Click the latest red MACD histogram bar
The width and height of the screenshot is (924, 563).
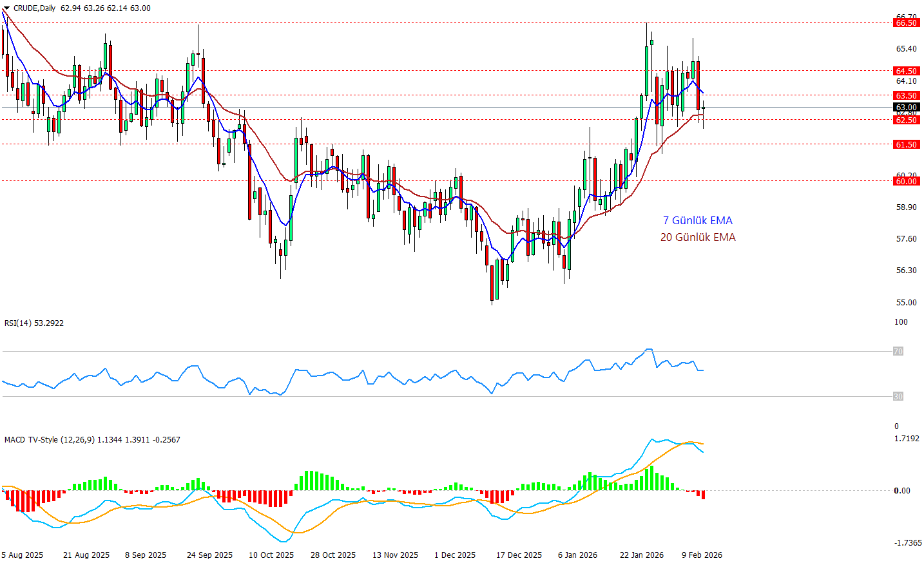coord(703,495)
